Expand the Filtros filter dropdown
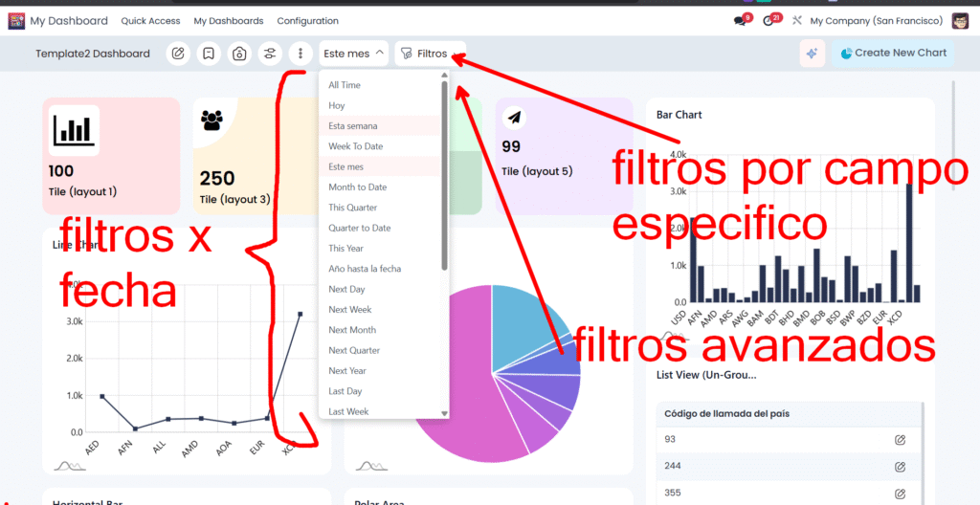Viewport: 980px width, 505px height. click(431, 54)
